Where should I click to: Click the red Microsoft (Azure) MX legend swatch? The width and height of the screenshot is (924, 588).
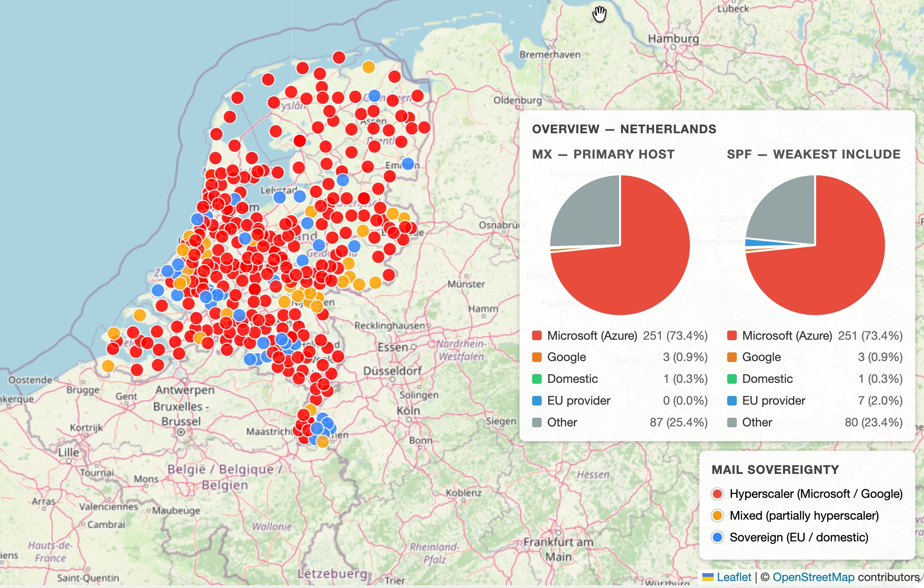click(537, 335)
